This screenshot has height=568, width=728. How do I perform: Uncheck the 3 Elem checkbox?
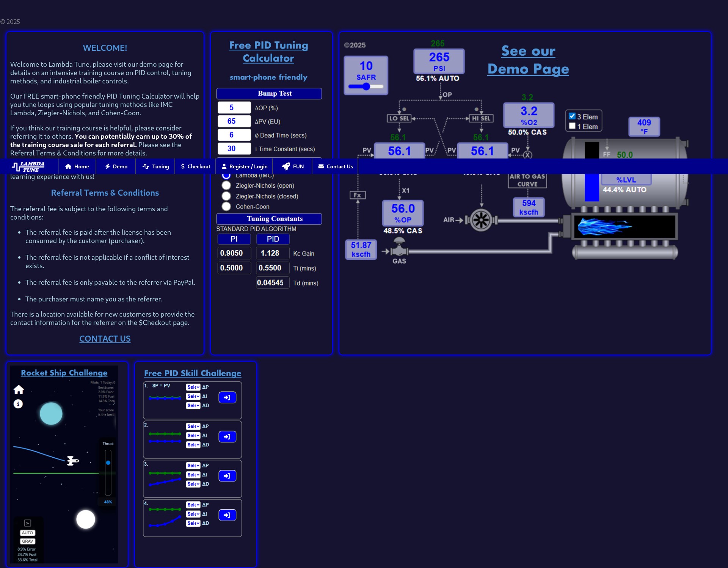(x=572, y=116)
